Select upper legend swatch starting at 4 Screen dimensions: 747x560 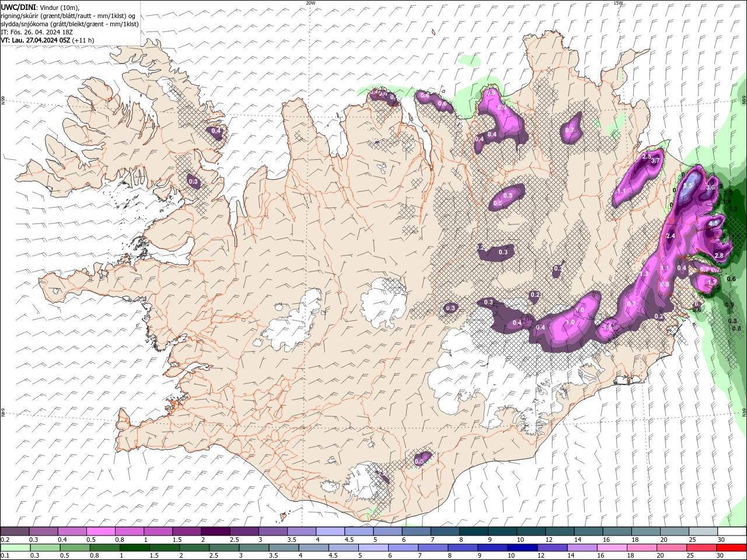point(330,531)
